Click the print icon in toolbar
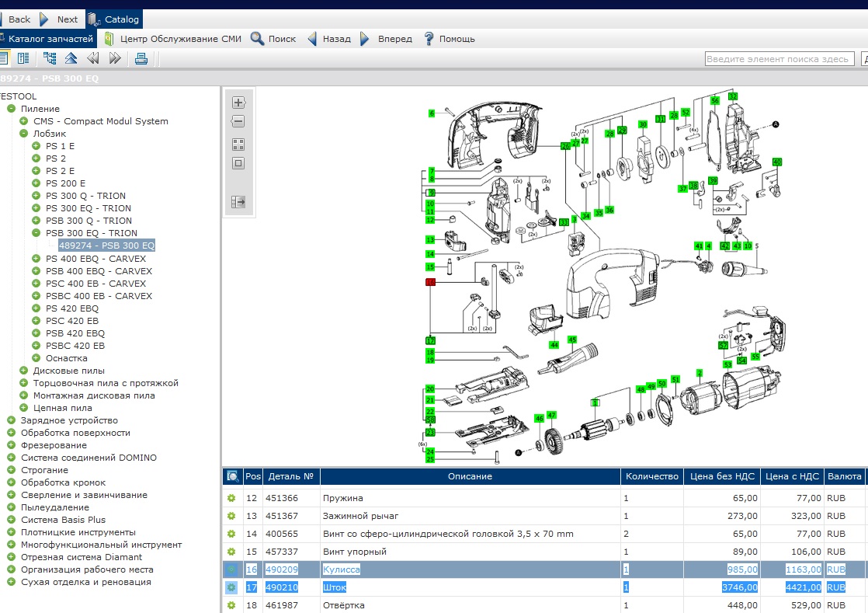868x613 pixels. pos(141,58)
